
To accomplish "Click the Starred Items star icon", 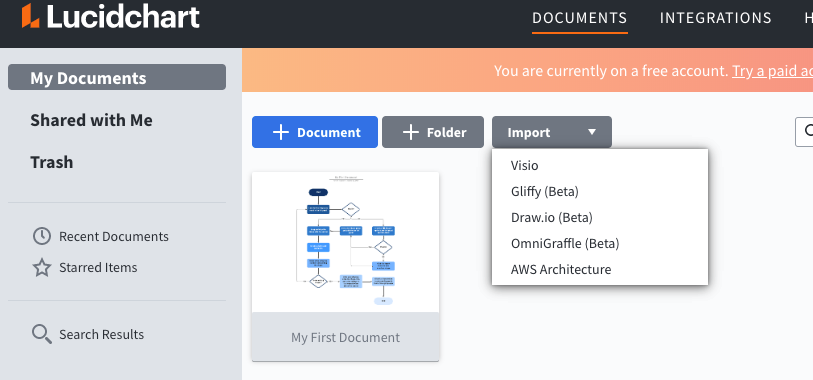I will point(42,268).
